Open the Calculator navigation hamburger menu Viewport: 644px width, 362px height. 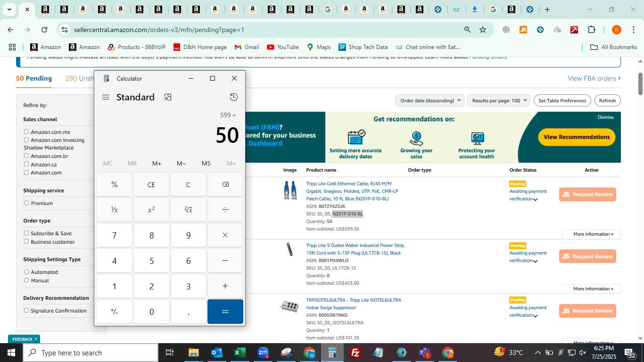pyautogui.click(x=106, y=97)
